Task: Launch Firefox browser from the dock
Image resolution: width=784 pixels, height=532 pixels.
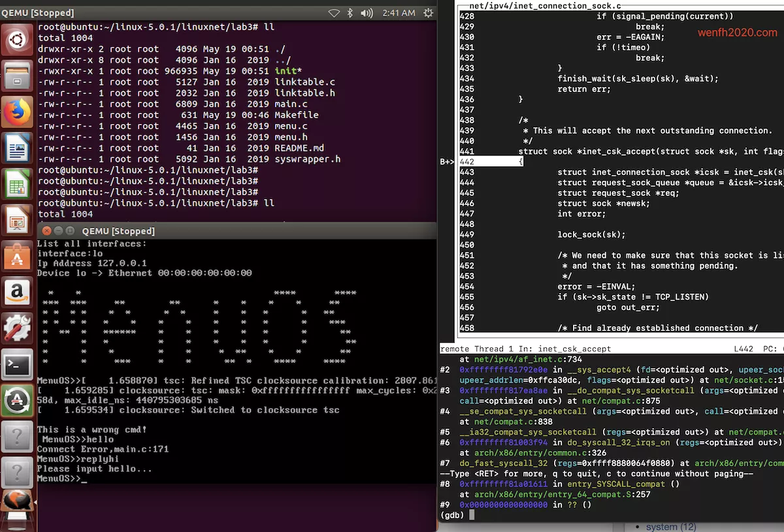Action: coord(17,112)
